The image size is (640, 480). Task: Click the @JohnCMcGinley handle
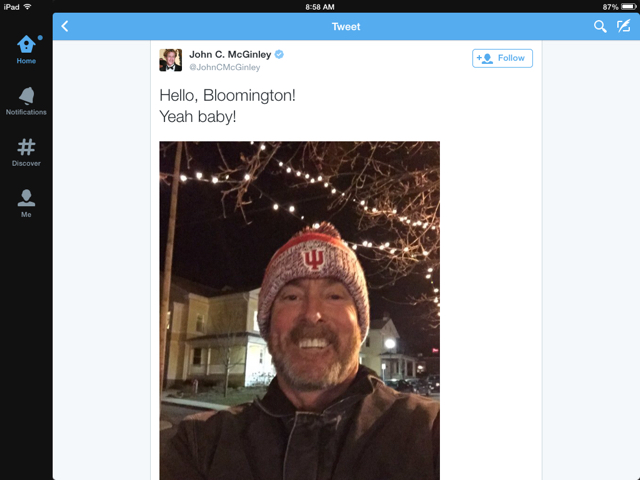click(225, 67)
